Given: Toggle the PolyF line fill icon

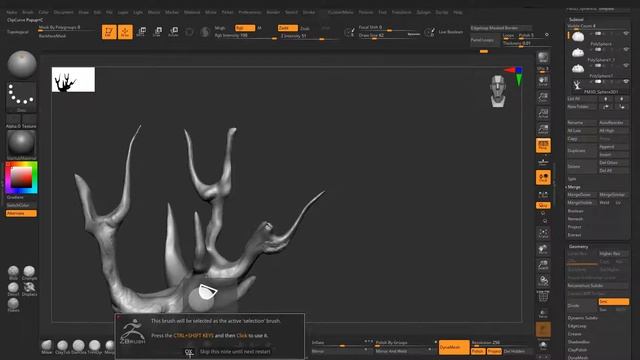Looking at the screenshot, I should 543,297.
